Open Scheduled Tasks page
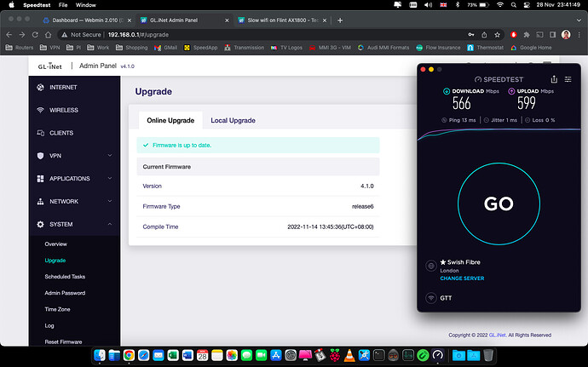Image resolution: width=588 pixels, height=367 pixels. pyautogui.click(x=65, y=277)
